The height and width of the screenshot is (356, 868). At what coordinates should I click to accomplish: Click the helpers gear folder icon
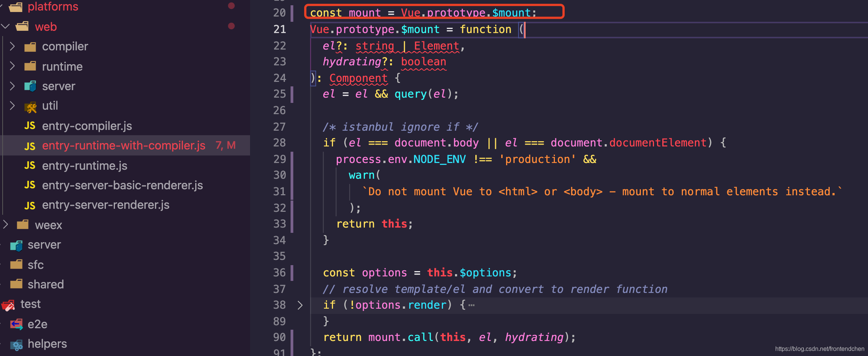point(16,344)
